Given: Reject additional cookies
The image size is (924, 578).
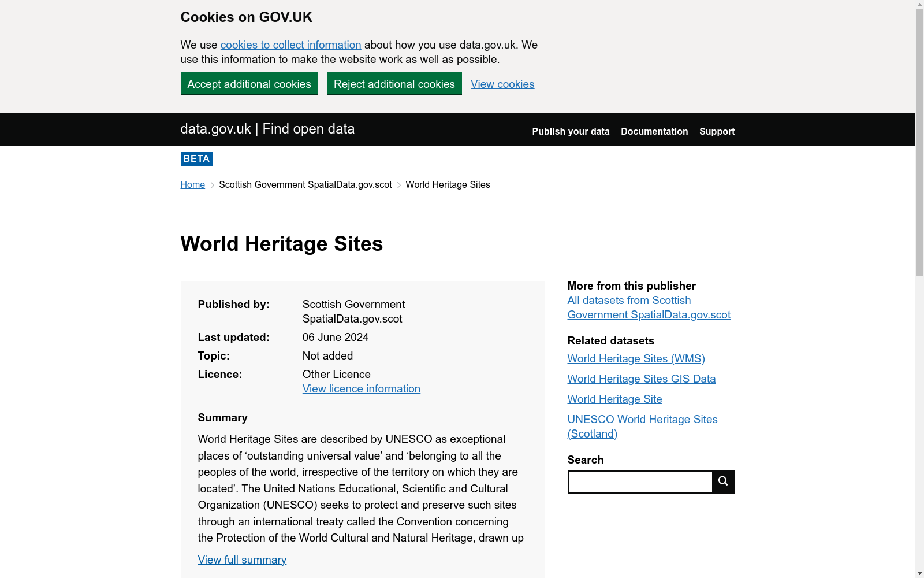Looking at the screenshot, I should coord(394,84).
